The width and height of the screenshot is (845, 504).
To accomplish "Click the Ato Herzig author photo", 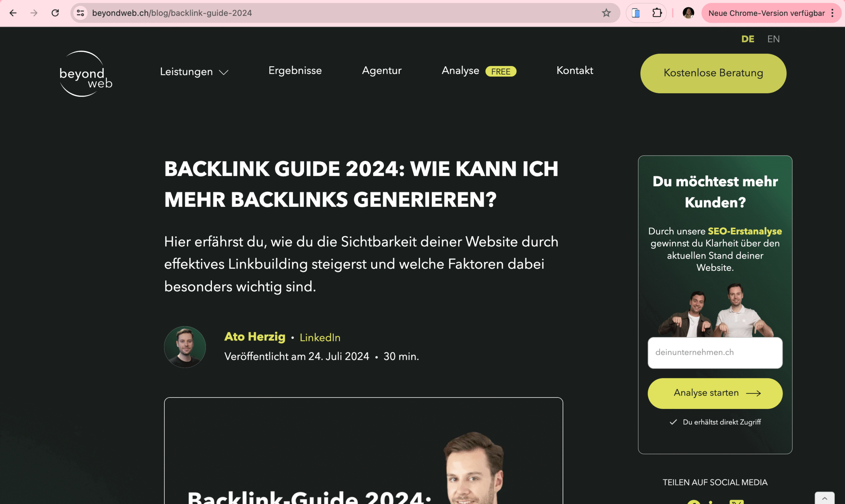I will pyautogui.click(x=185, y=347).
